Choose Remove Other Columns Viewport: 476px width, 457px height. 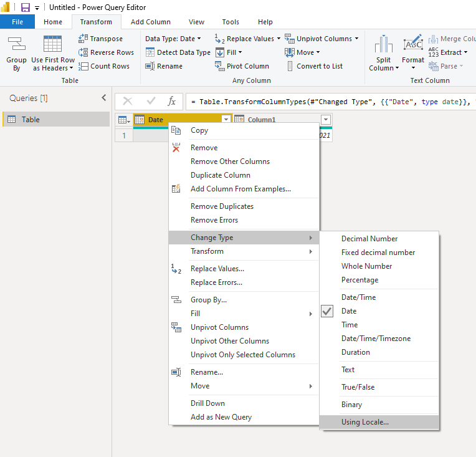point(244,161)
